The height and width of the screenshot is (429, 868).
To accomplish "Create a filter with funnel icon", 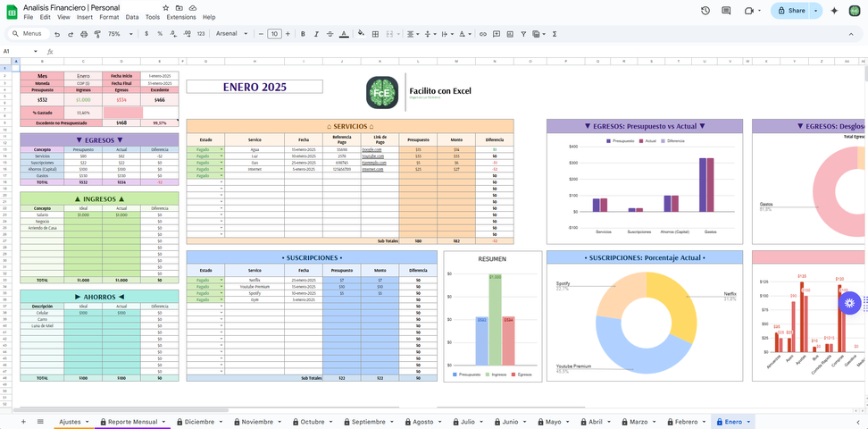I will pos(523,34).
